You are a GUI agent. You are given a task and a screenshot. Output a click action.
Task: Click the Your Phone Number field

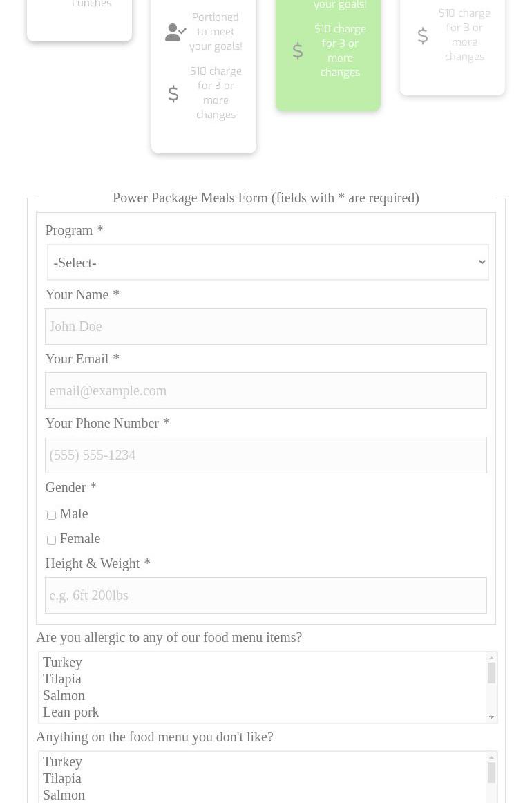click(266, 455)
